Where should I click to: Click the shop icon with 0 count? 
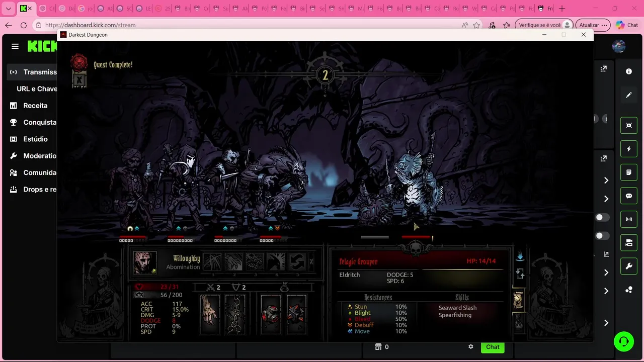(x=382, y=347)
